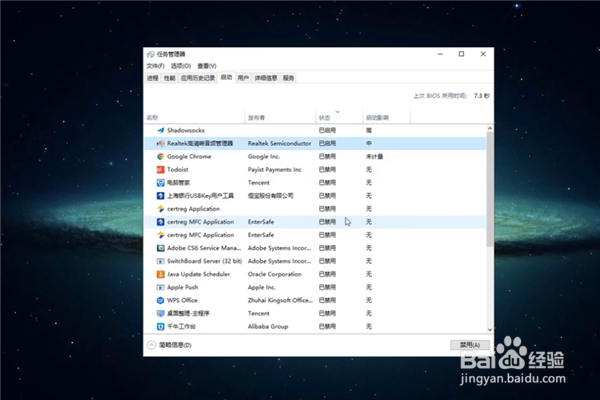This screenshot has height=400, width=600.
Task: Click the icon beside certreg Application row
Action: click(x=161, y=209)
